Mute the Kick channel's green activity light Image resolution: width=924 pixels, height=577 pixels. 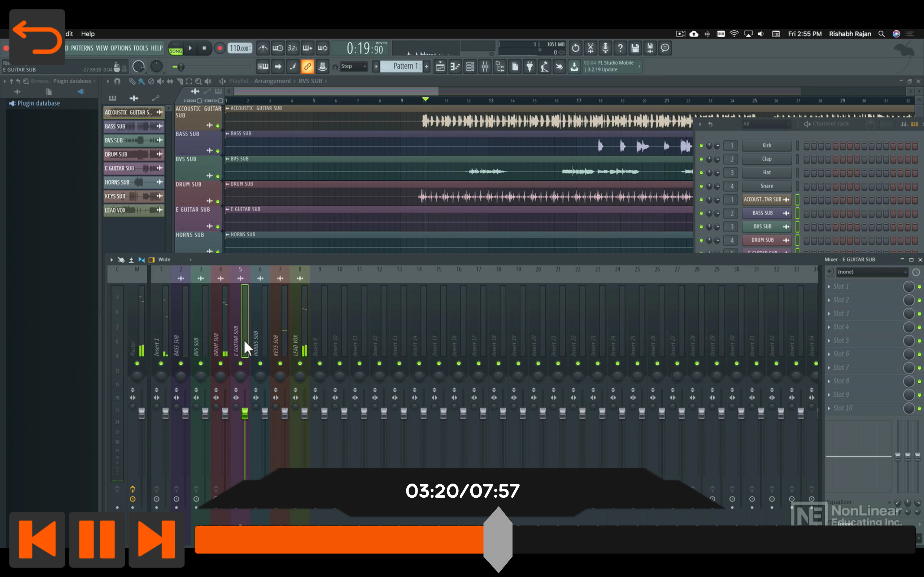click(x=701, y=145)
